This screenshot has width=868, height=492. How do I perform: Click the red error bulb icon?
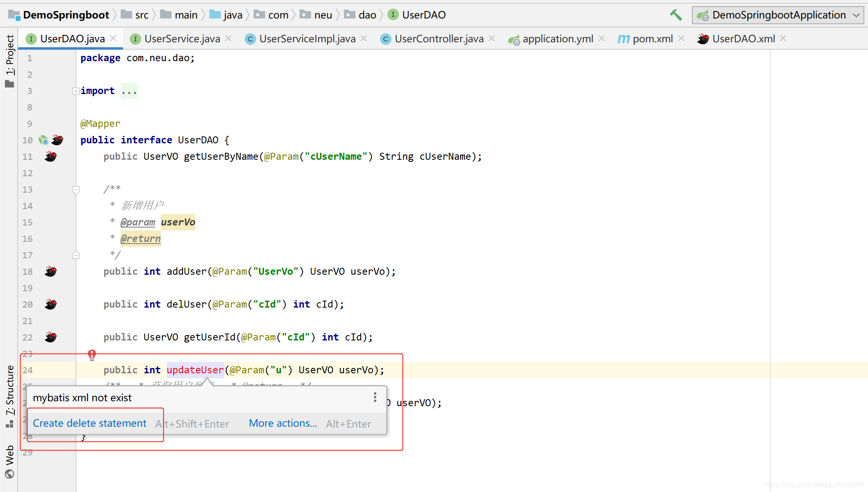pyautogui.click(x=92, y=354)
